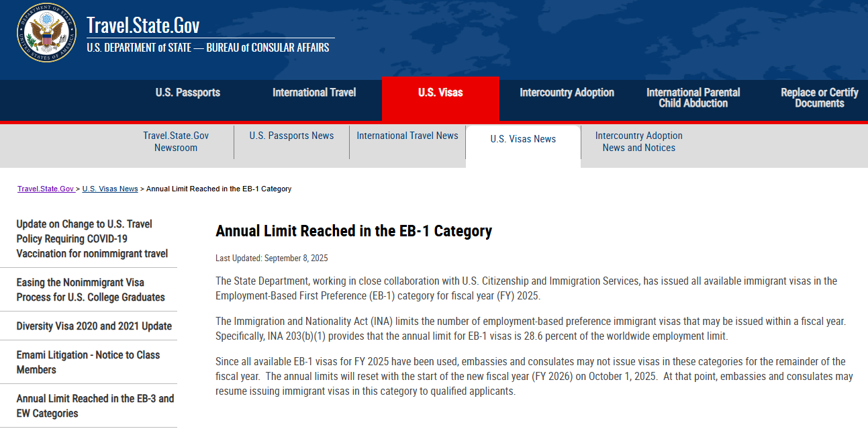The image size is (868, 429).
Task: Open Emami Litigation notice sidebar link
Action: coord(88,363)
